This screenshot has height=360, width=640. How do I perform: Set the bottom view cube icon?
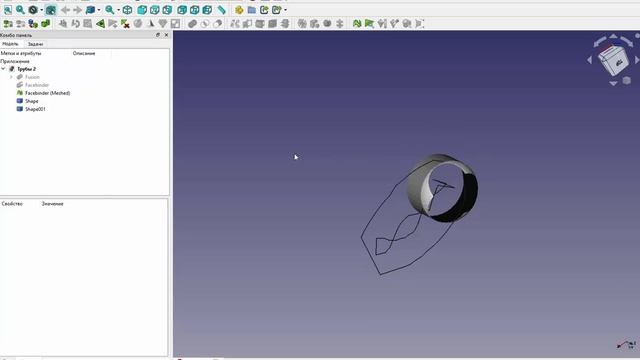[194, 10]
